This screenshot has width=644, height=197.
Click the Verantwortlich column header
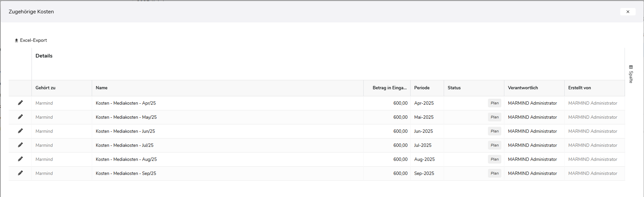523,88
